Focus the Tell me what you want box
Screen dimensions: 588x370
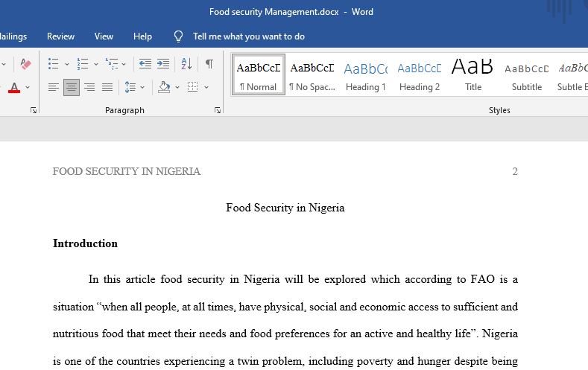tap(249, 36)
